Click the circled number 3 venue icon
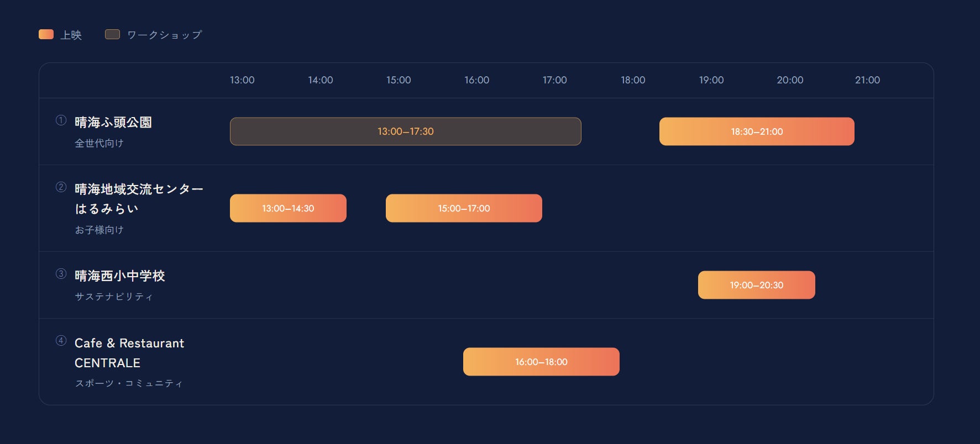 click(x=61, y=274)
